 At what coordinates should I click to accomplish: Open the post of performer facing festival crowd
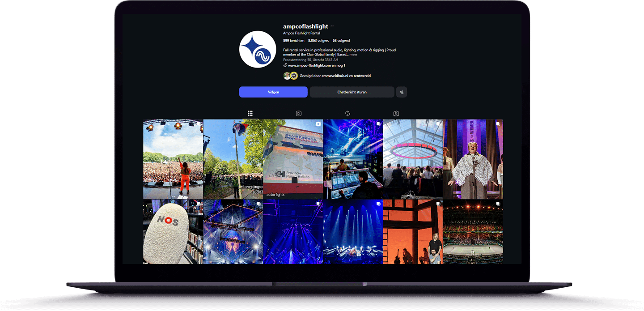coord(173,159)
